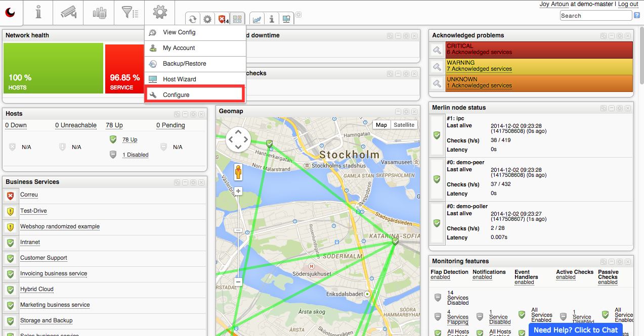This screenshot has height=336, width=644.
Task: Zoom out on the Geomap
Action: pos(238,281)
